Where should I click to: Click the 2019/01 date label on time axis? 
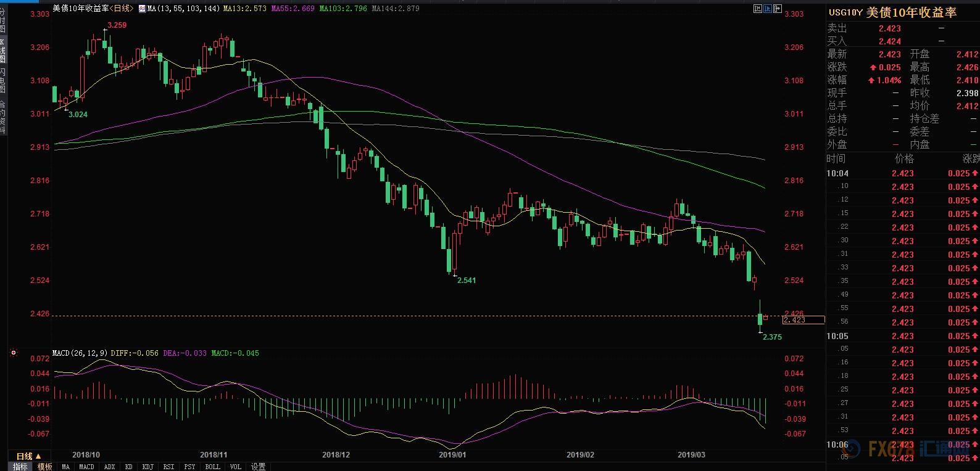tap(452, 454)
